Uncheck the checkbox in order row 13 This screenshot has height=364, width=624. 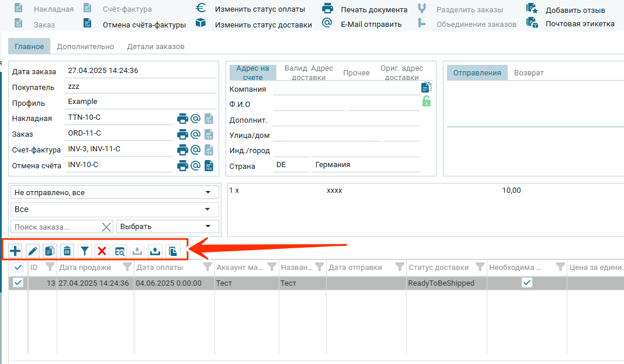(x=18, y=283)
